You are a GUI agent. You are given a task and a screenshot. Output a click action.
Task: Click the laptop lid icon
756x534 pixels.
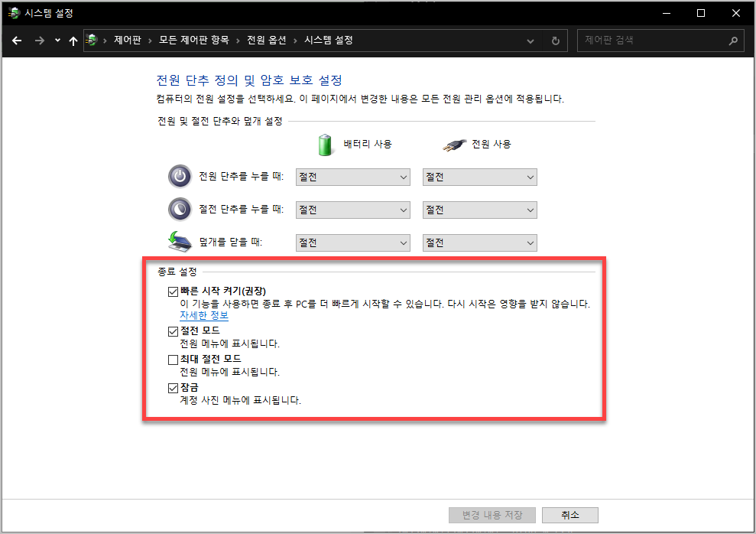(x=179, y=240)
